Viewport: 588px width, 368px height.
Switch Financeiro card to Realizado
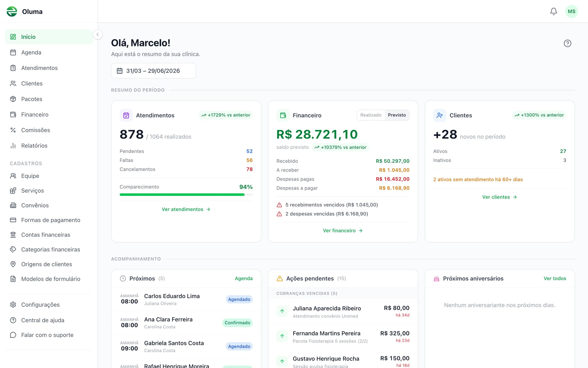371,115
